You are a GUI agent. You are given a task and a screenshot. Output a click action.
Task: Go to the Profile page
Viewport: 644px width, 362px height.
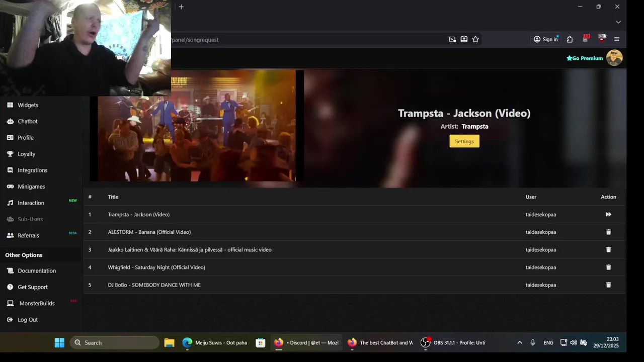click(x=26, y=138)
